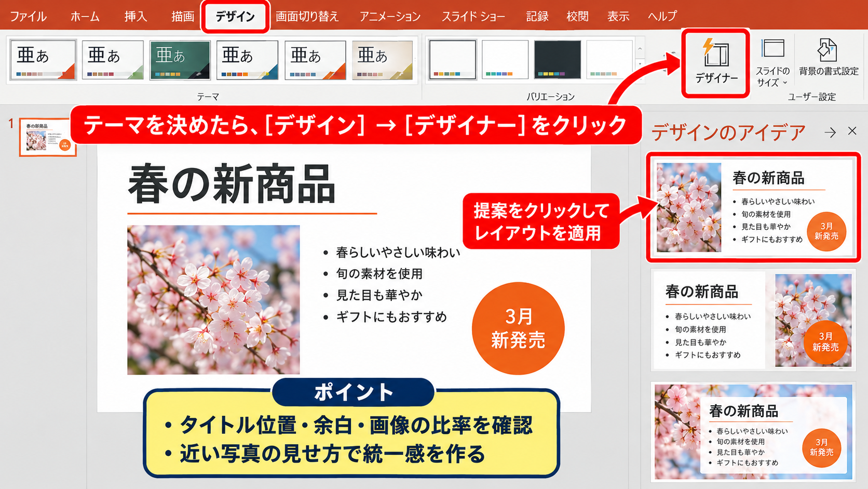868x489 pixels.
Task: Select the first white theme thumbnail
Action: coord(43,60)
